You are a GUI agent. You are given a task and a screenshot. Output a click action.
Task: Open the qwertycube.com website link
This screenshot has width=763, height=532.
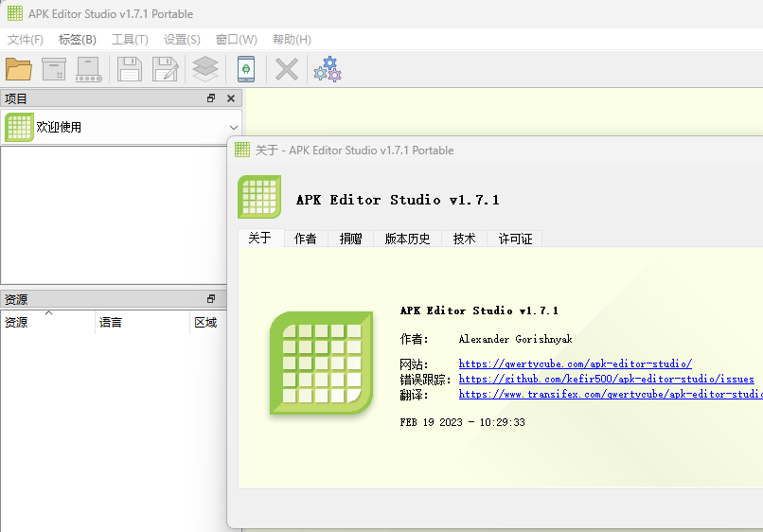pyautogui.click(x=575, y=364)
